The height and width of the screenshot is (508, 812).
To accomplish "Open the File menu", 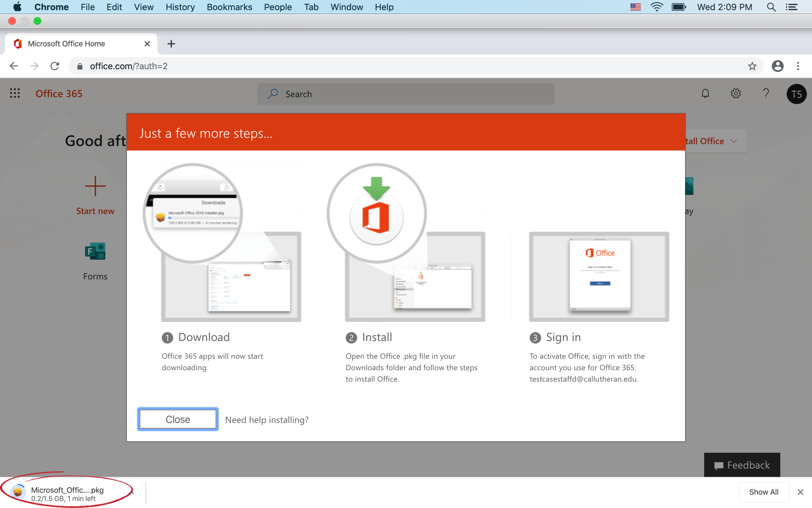I will point(88,7).
